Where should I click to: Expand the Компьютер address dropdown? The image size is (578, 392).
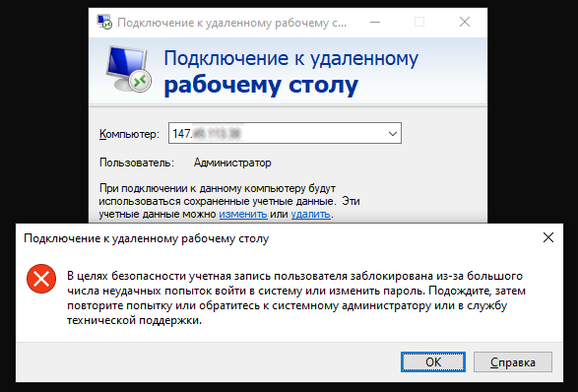pyautogui.click(x=393, y=133)
